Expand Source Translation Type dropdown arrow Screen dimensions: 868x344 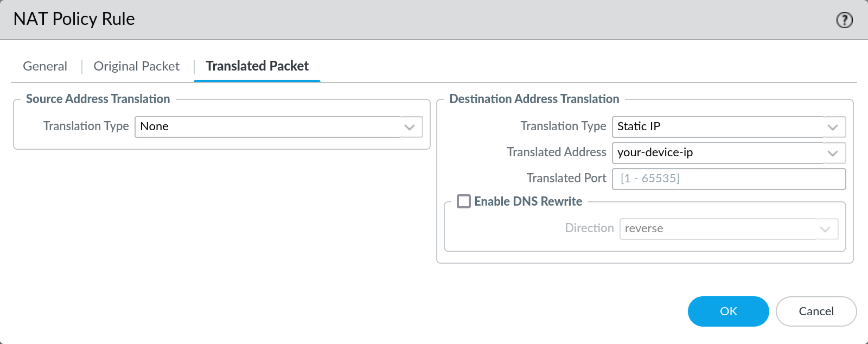(410, 127)
